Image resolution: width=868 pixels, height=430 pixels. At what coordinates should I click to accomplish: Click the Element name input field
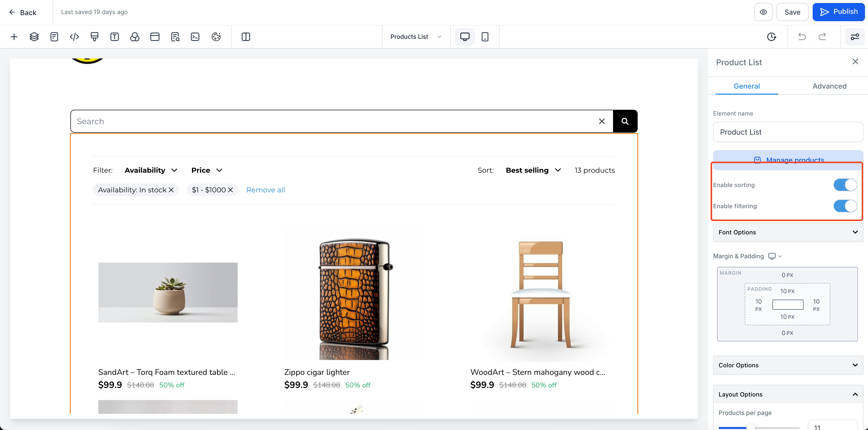788,132
